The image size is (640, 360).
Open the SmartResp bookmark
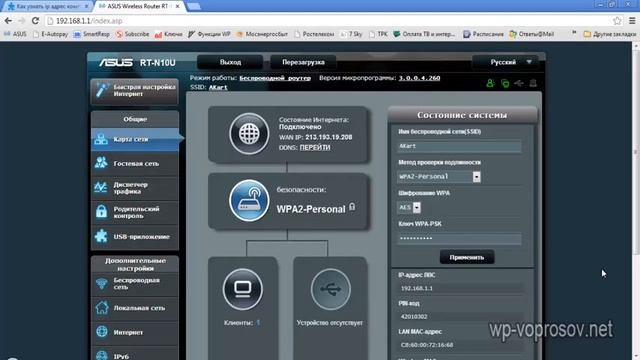tap(92, 34)
